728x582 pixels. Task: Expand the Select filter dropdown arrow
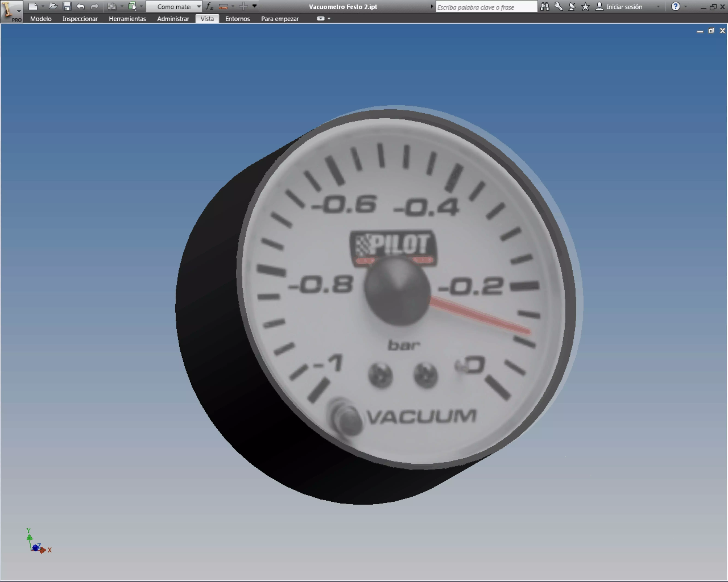(x=141, y=6)
